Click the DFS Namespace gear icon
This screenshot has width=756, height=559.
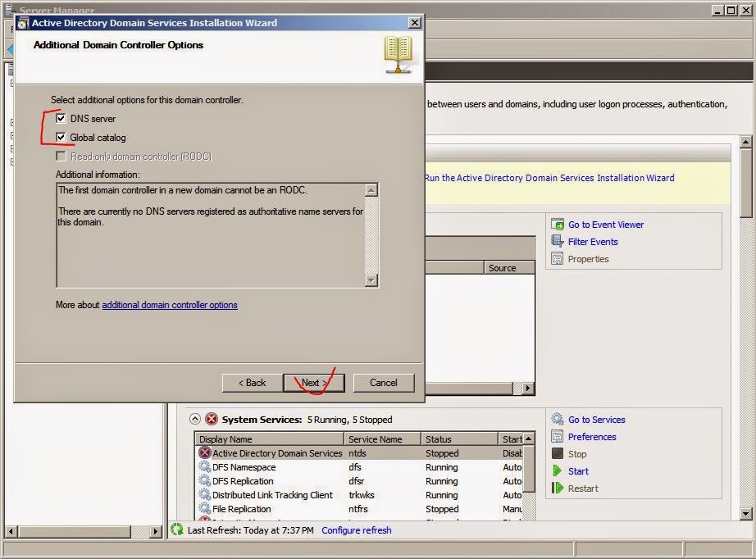[x=205, y=466]
